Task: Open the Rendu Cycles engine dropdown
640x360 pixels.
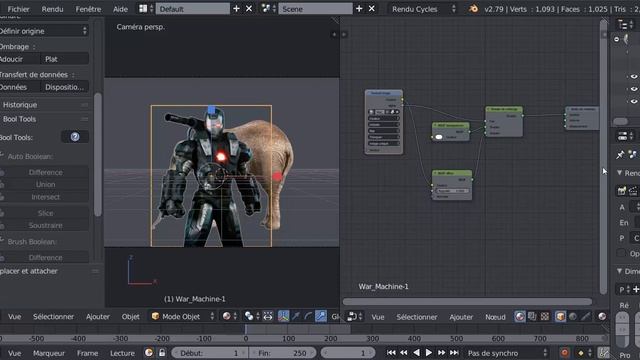Action: 422,9
